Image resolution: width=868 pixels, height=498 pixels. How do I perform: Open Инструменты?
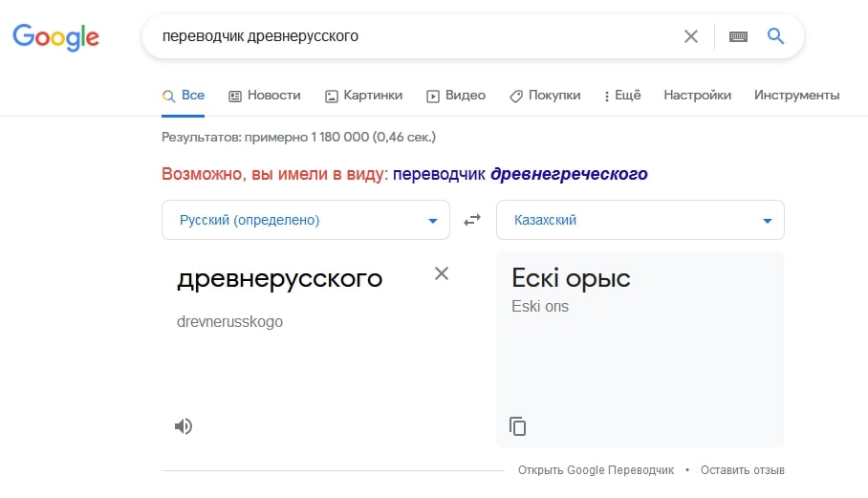796,96
